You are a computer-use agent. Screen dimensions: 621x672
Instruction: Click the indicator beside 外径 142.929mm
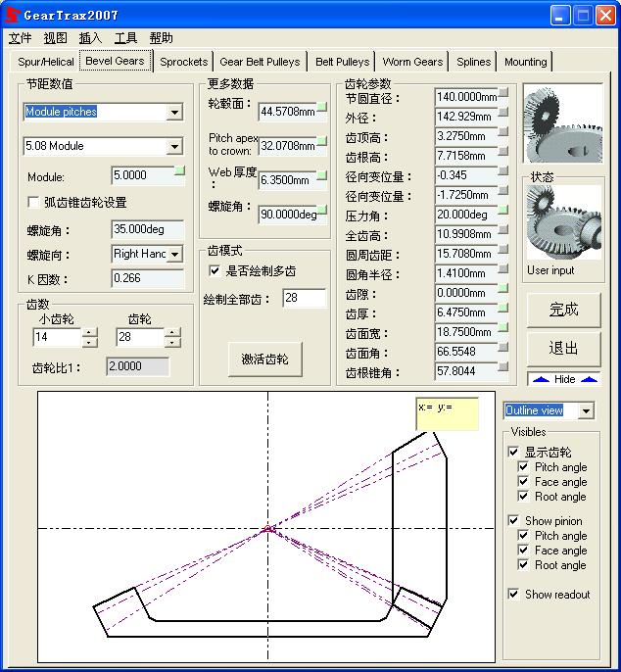click(x=503, y=112)
